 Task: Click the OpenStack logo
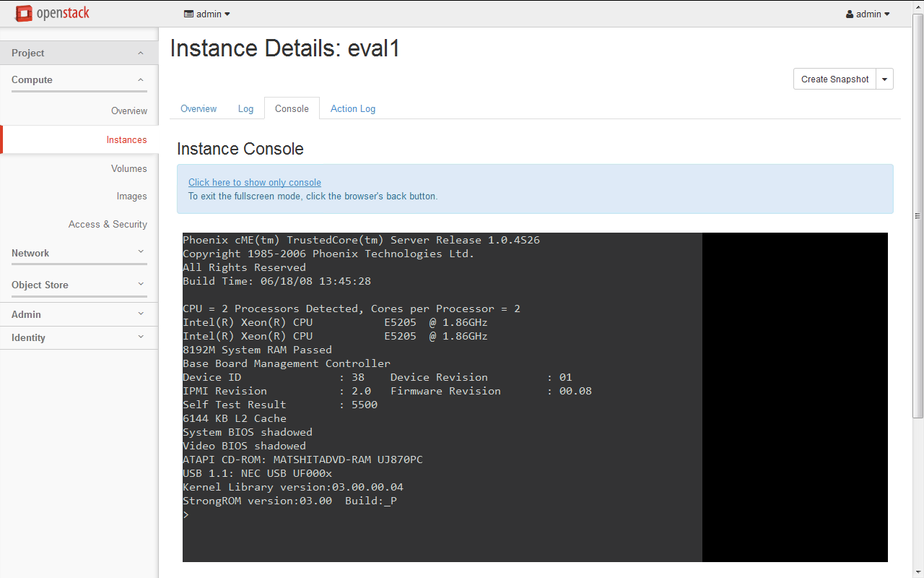[x=52, y=13]
